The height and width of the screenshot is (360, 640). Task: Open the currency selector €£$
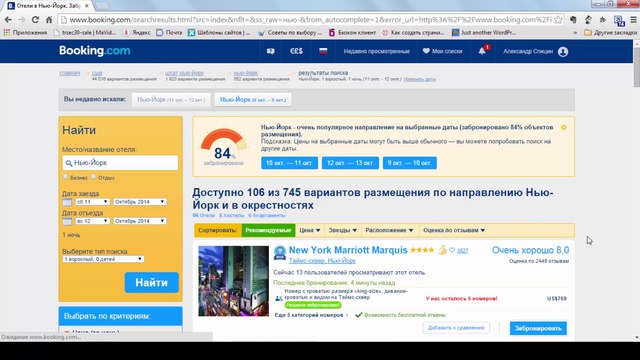pos(296,51)
